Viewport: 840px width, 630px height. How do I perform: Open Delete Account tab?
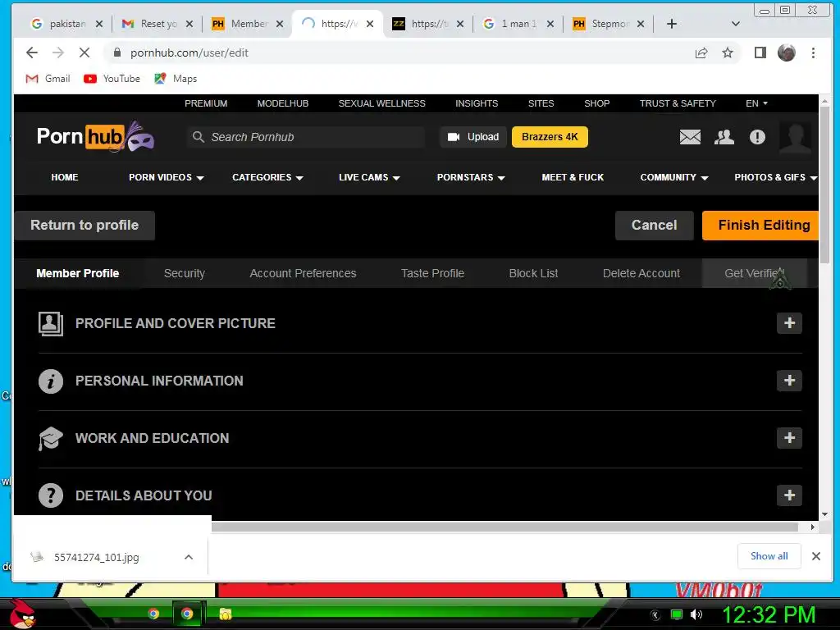coord(641,273)
